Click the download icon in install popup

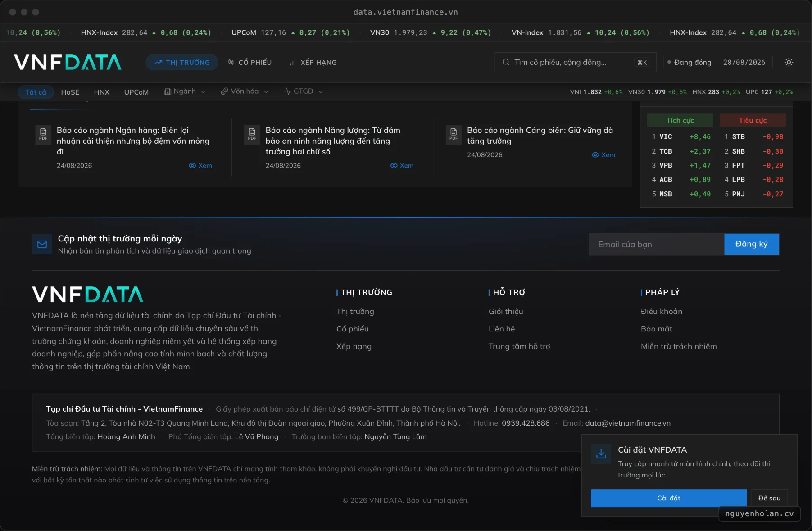pyautogui.click(x=601, y=454)
